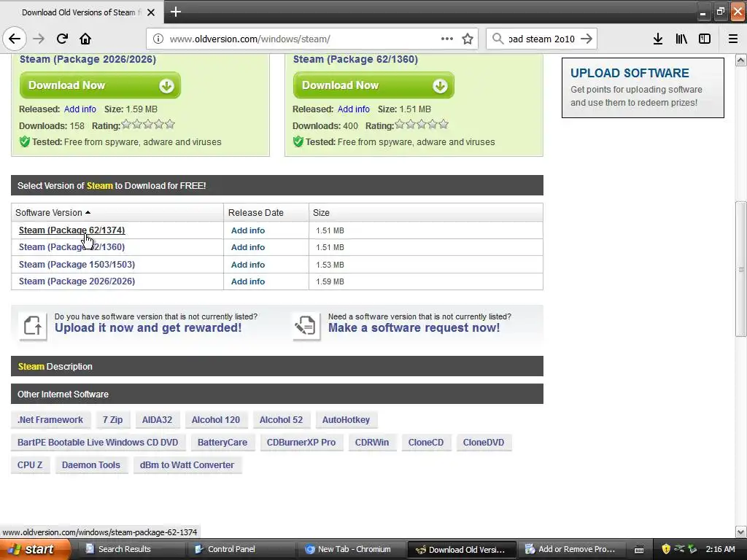
Task: Open the CDBurnerXP Pro tag
Action: pos(301,442)
